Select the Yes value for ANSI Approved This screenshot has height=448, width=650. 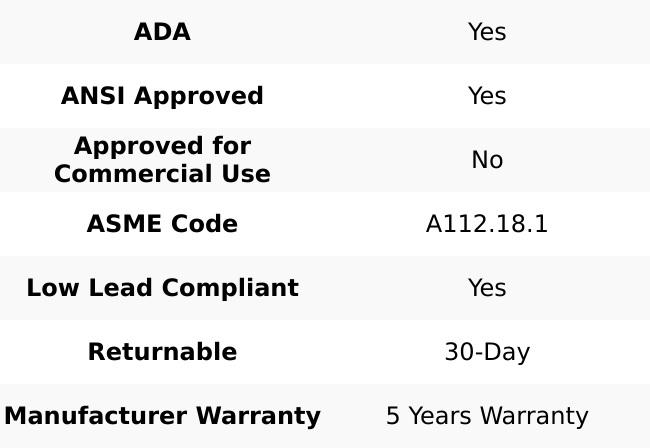[487, 96]
